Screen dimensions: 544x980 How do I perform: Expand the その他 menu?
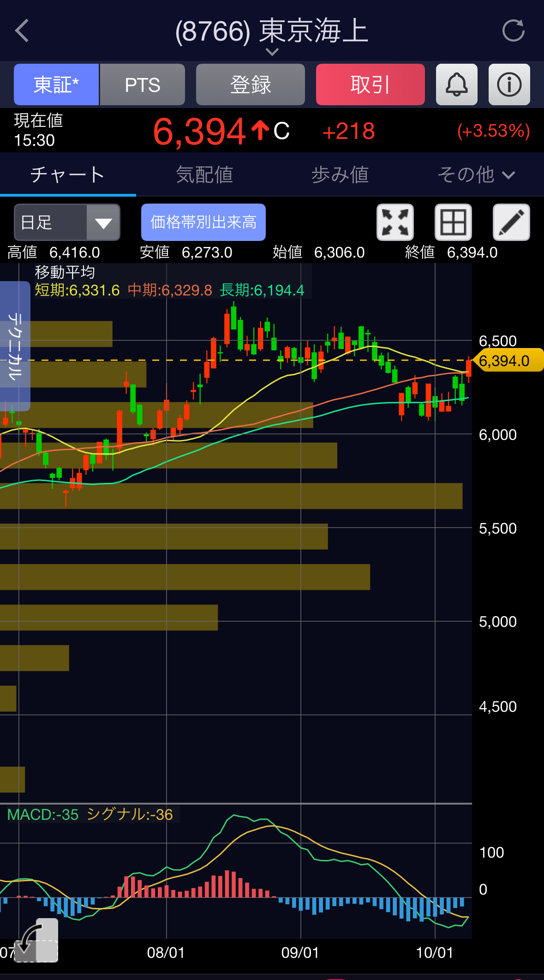point(476,175)
